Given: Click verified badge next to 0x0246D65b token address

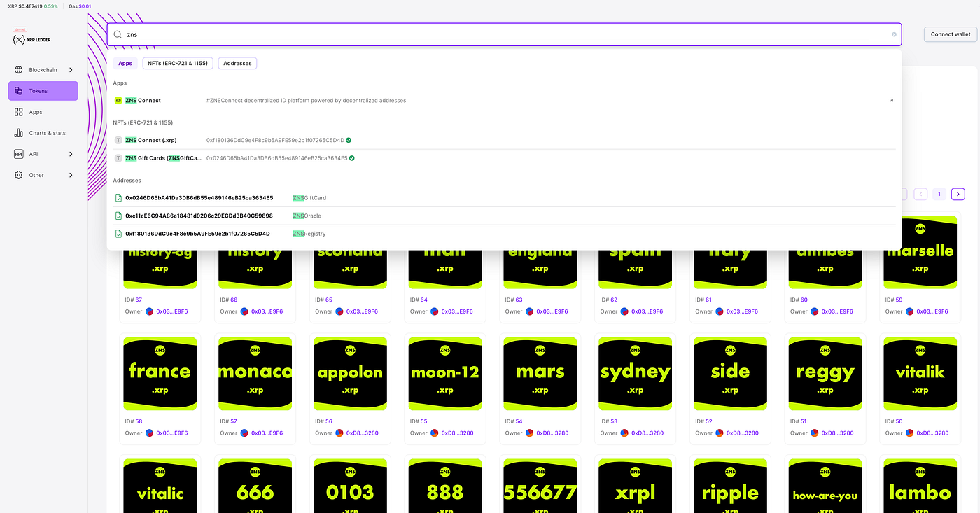Looking at the screenshot, I should tap(352, 158).
